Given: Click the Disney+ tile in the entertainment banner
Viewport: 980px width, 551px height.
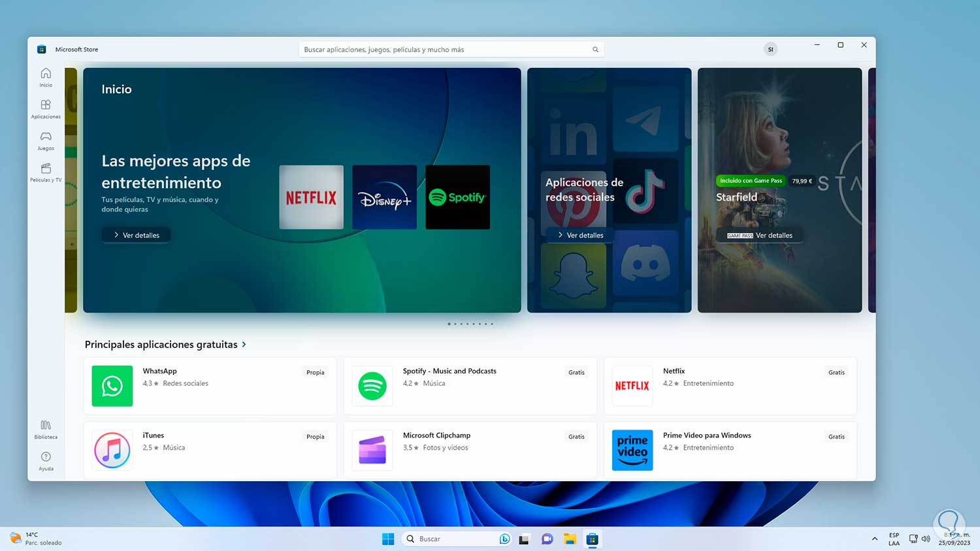Looking at the screenshot, I should point(384,197).
